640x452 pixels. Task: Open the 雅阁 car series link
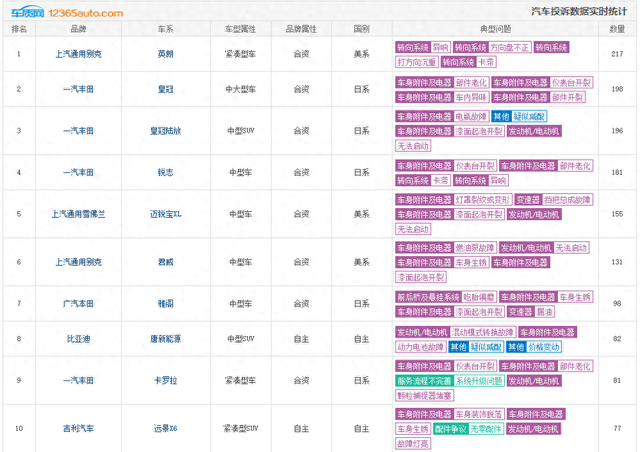165,304
